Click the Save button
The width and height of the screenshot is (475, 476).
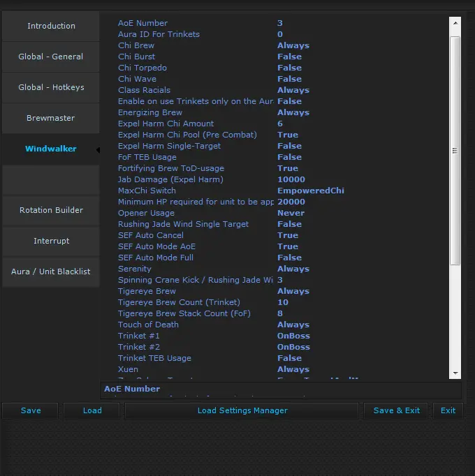(x=31, y=410)
